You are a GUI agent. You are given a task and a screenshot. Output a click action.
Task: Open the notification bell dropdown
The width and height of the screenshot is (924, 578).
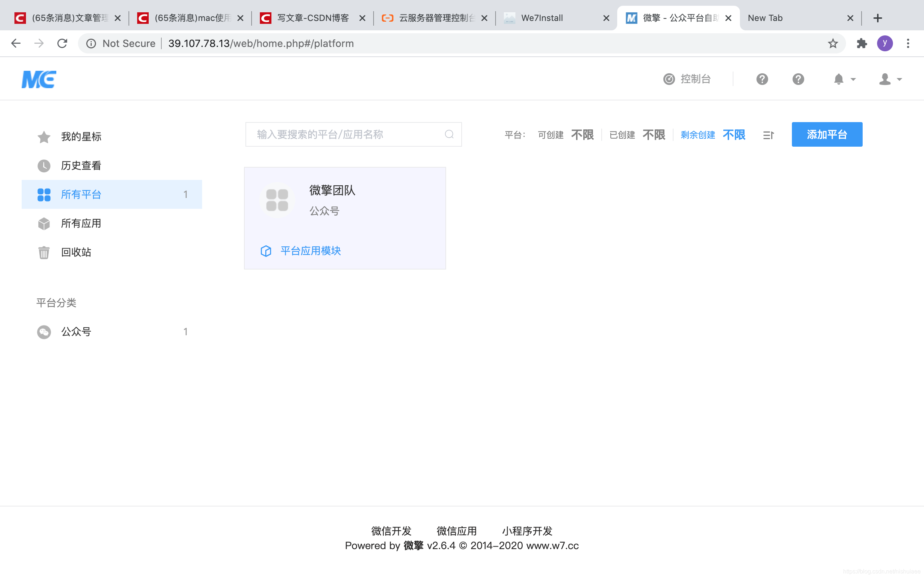point(844,79)
